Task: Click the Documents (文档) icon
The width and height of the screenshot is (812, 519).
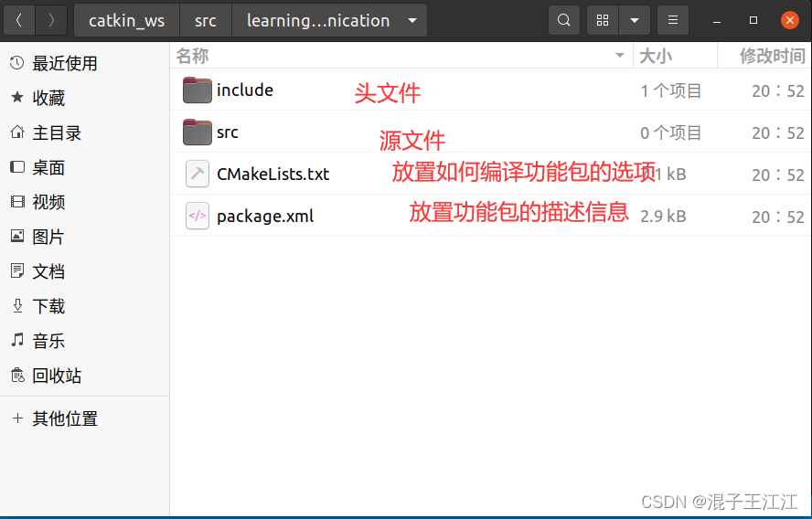Action: [17, 270]
